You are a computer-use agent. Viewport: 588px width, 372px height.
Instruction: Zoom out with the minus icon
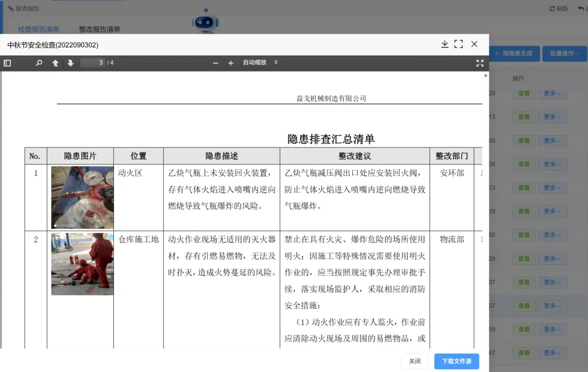pyautogui.click(x=215, y=63)
